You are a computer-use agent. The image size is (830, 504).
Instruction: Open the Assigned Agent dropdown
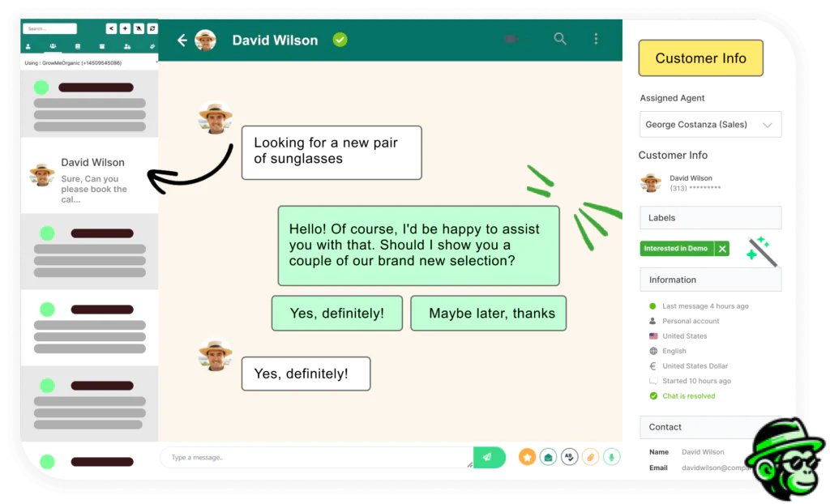pos(710,125)
